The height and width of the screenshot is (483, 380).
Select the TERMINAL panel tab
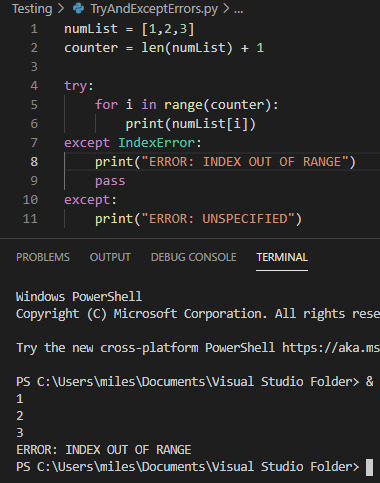click(x=282, y=257)
